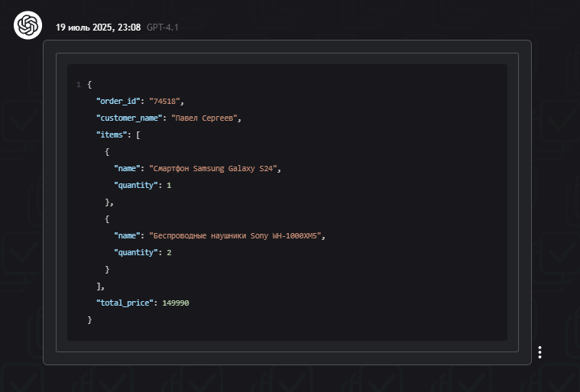Click the quantity value 1
This screenshot has height=392, width=580.
tap(169, 185)
